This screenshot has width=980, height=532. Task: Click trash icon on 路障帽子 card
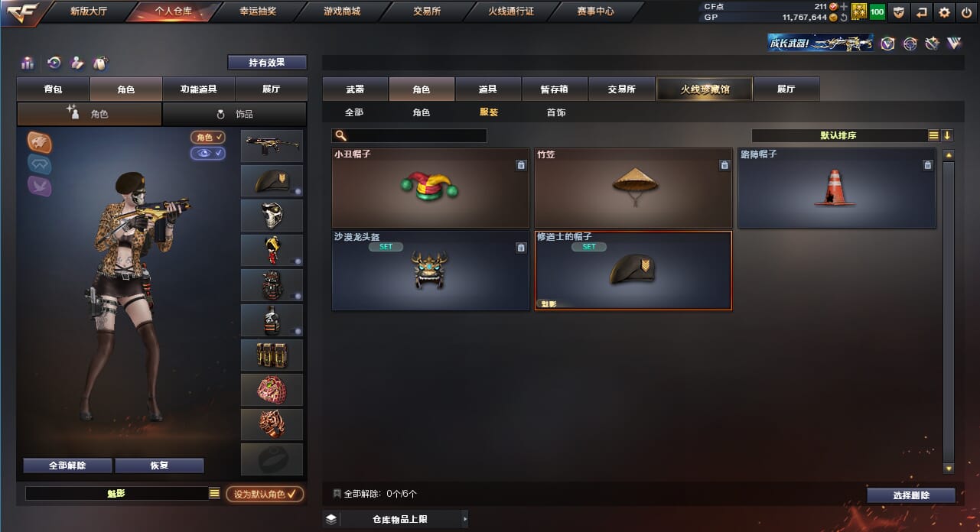point(928,165)
